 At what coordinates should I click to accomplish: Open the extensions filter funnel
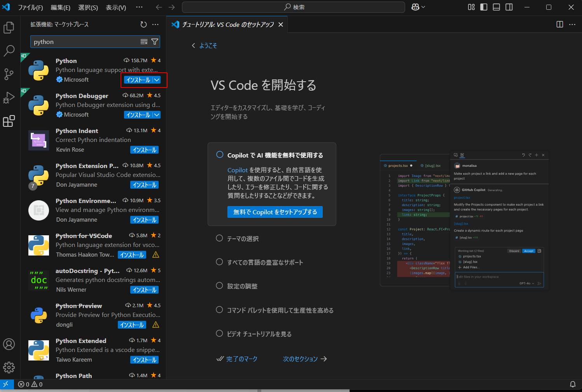point(155,42)
